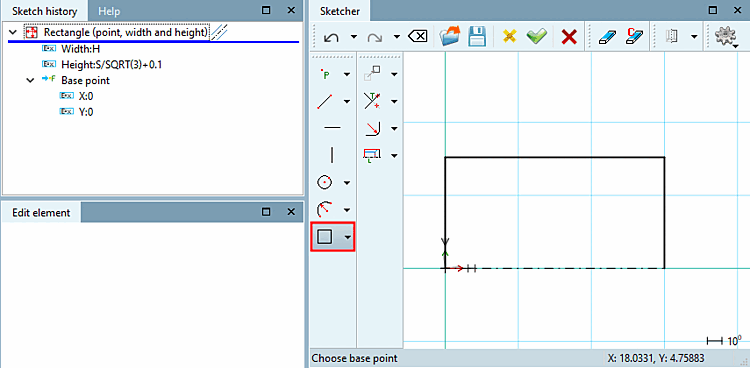Select the Width:H parameter entry
The width and height of the screenshot is (750, 368).
81,48
